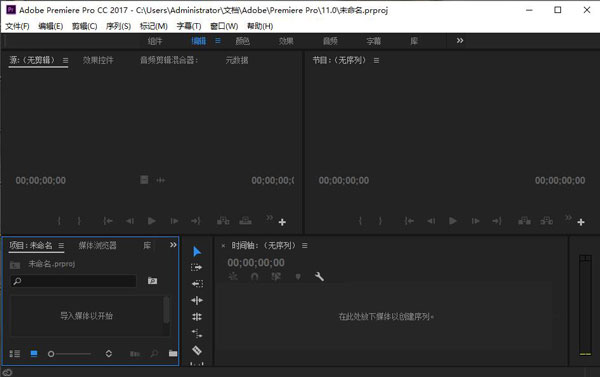Click the new bin folder icon

click(173, 353)
